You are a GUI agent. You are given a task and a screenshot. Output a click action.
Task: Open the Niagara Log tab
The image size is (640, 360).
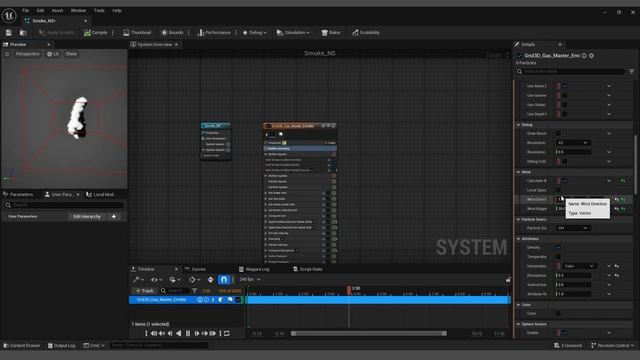pos(254,269)
